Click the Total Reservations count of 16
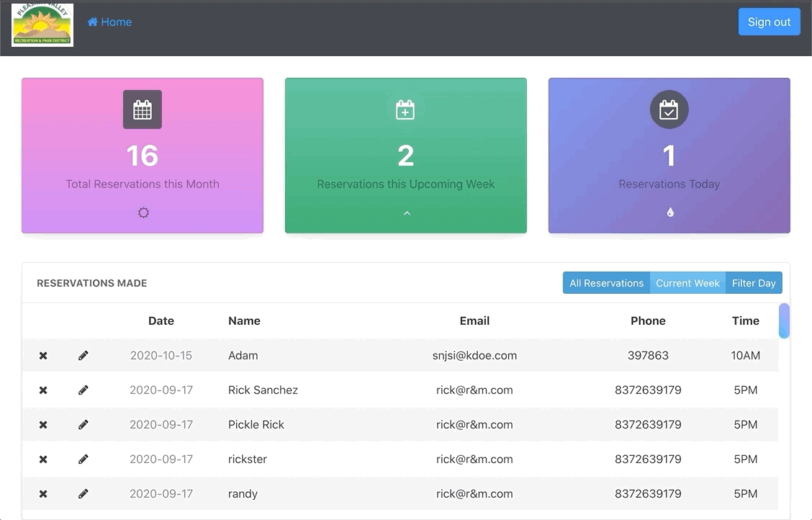 point(143,156)
